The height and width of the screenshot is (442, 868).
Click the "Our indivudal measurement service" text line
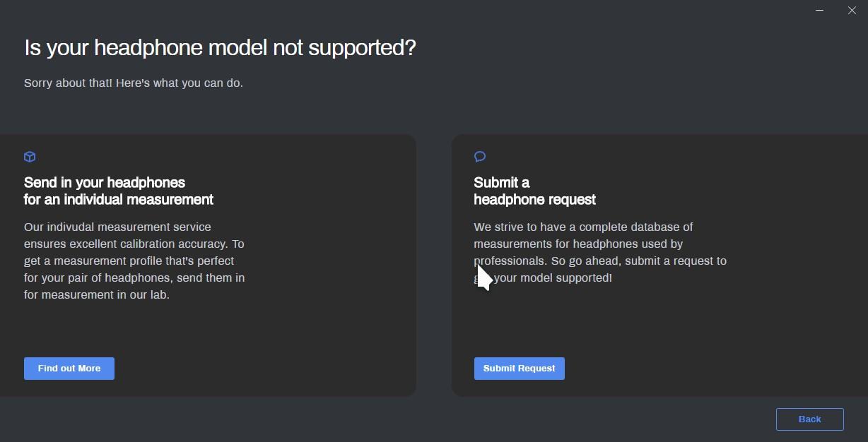[x=117, y=227]
